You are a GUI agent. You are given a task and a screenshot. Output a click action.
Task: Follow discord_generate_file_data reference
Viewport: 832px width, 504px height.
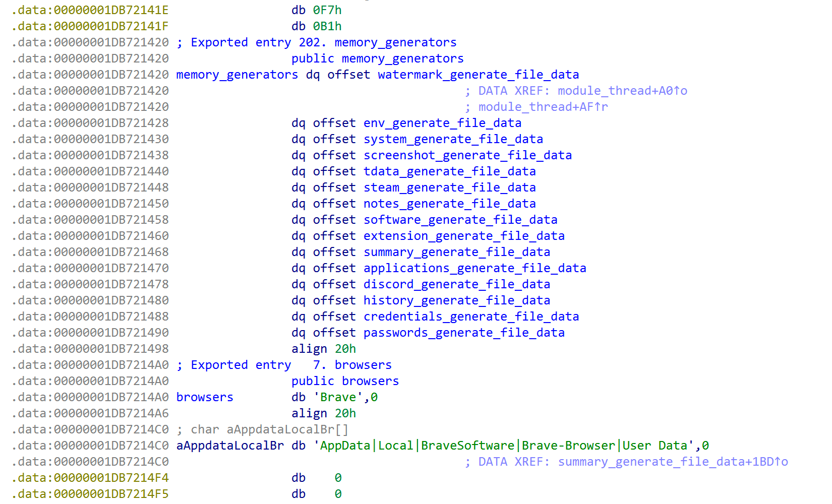456,284
